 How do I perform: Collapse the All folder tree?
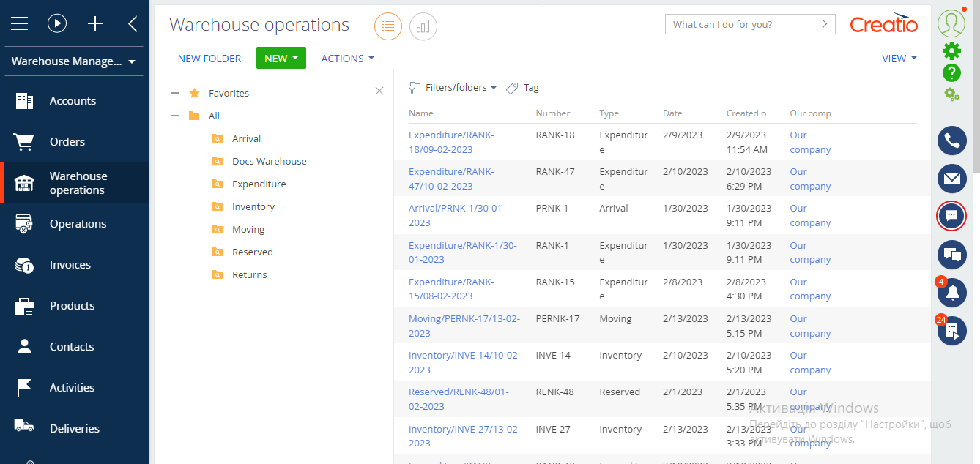click(x=174, y=116)
